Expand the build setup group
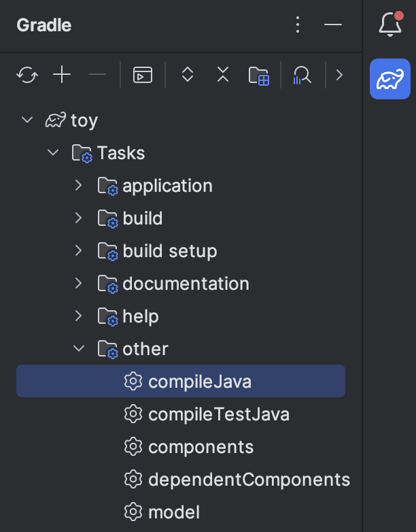This screenshot has width=416, height=532. point(79,251)
